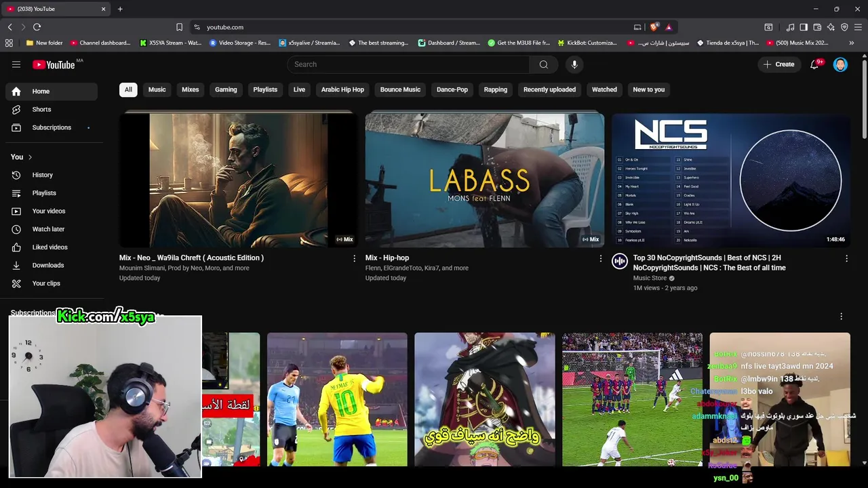The image size is (868, 488).
Task: Click the YouTube logo
Action: [x=54, y=64]
